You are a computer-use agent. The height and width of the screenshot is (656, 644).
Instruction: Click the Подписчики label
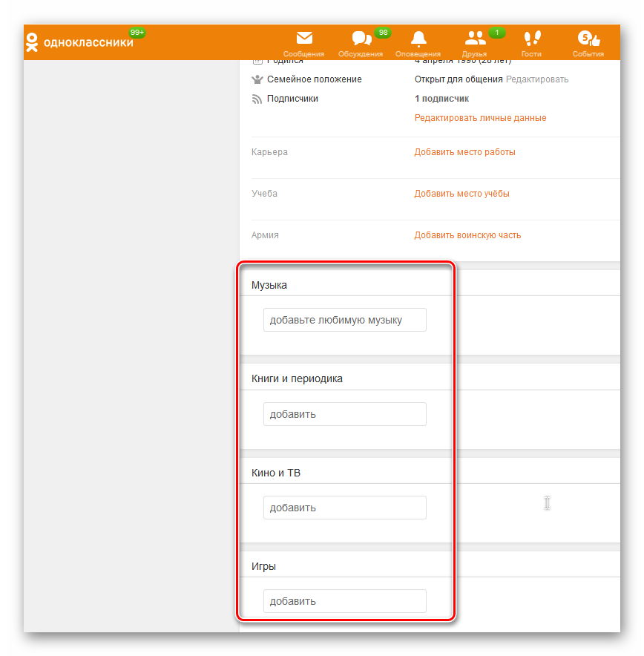coord(293,99)
